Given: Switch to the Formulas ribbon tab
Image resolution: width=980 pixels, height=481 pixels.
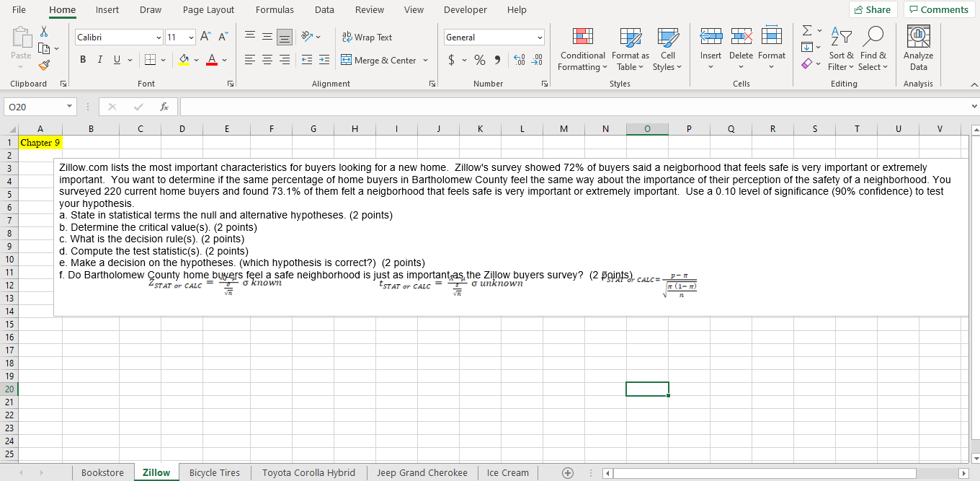Looking at the screenshot, I should point(275,9).
